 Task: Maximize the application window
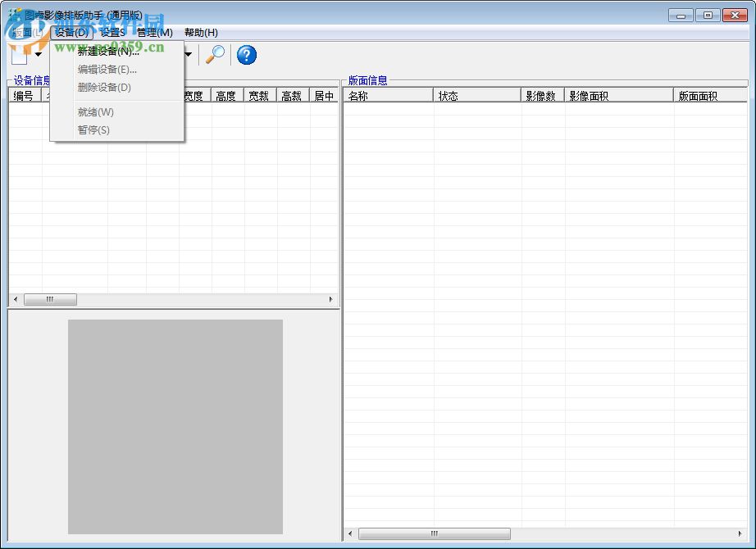[x=708, y=16]
